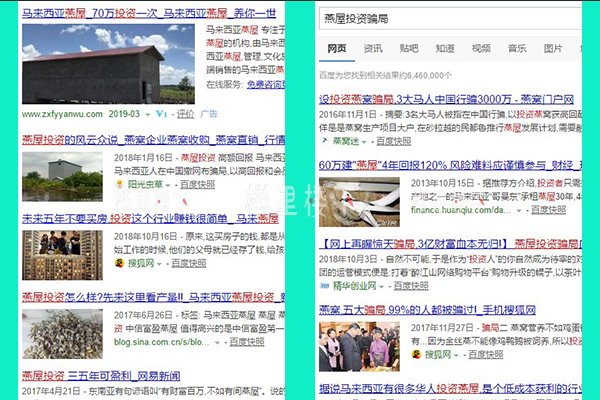Image resolution: width=600 pixels, height=400 pixels.
Task: Open 百度快照 beside finance.huanqiu.com
Action: pos(548,210)
